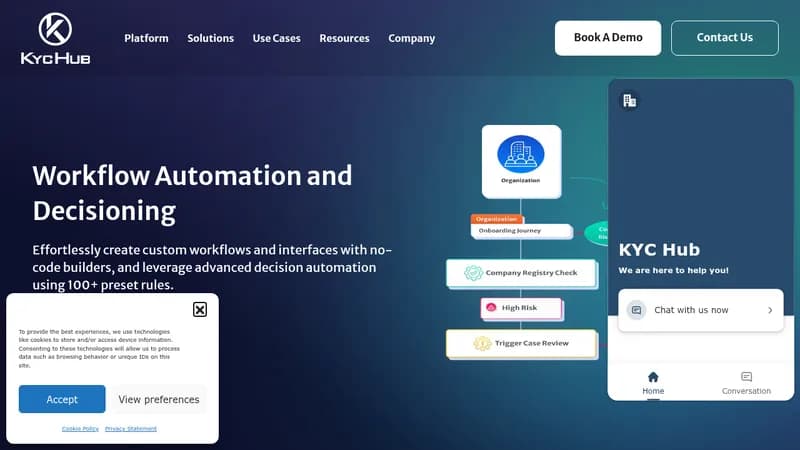Screen dimensions: 800x450
Task: Open the Solutions menu
Action: (x=210, y=38)
